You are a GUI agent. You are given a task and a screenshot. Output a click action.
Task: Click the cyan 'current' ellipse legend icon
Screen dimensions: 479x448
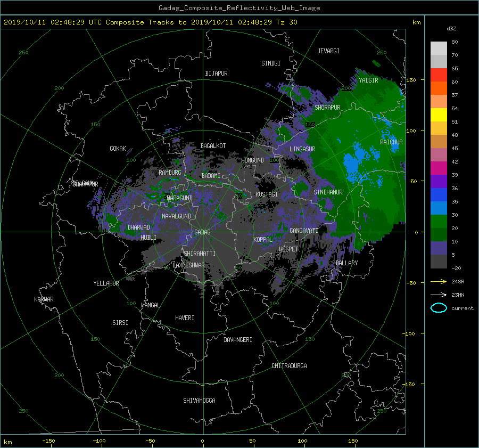click(439, 308)
